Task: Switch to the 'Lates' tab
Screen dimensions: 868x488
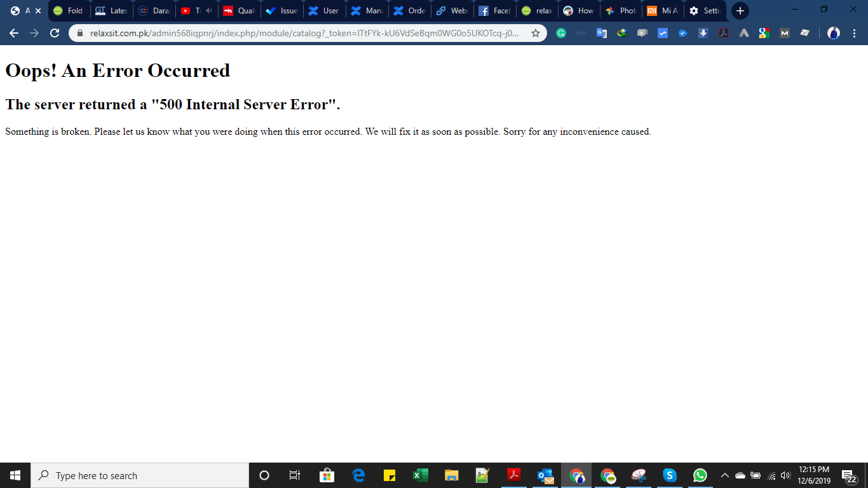Action: (111, 11)
